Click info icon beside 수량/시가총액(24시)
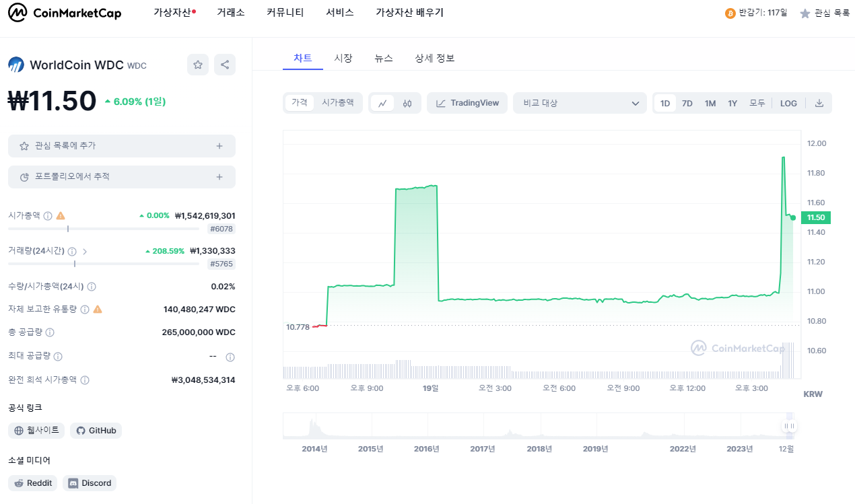855x504 pixels. (x=92, y=287)
